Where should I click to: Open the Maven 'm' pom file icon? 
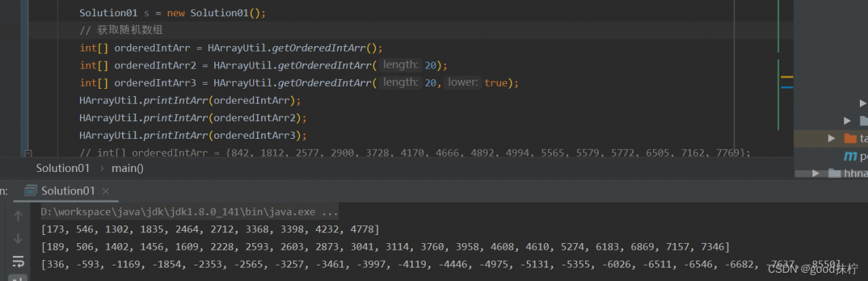[850, 156]
